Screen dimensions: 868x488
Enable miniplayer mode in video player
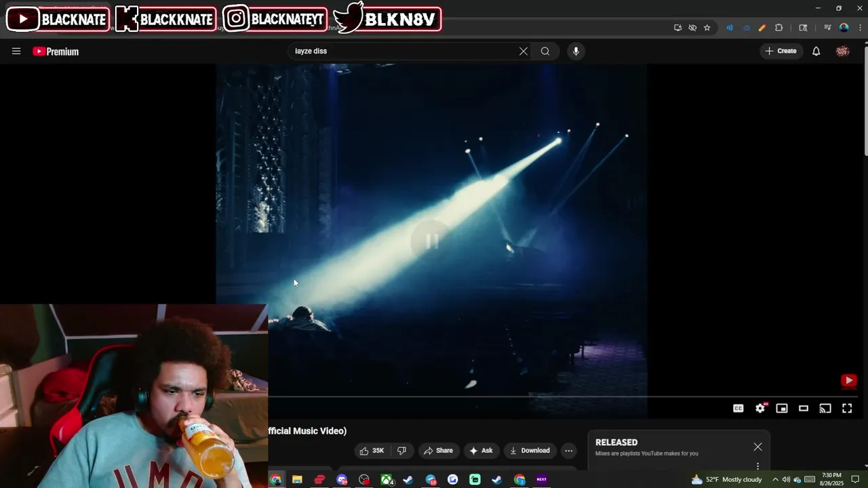(x=782, y=408)
